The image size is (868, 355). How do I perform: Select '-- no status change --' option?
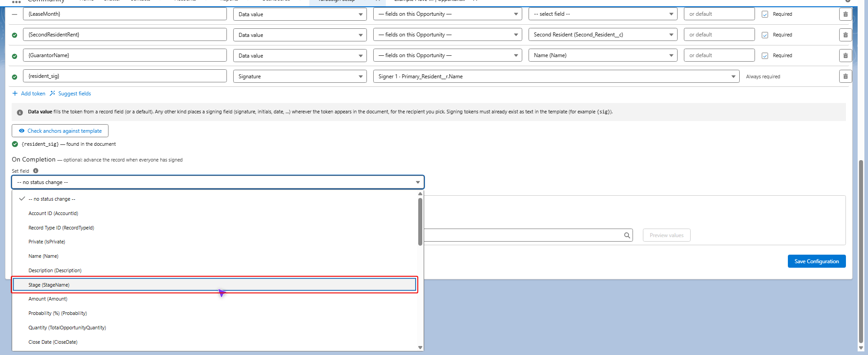point(215,199)
